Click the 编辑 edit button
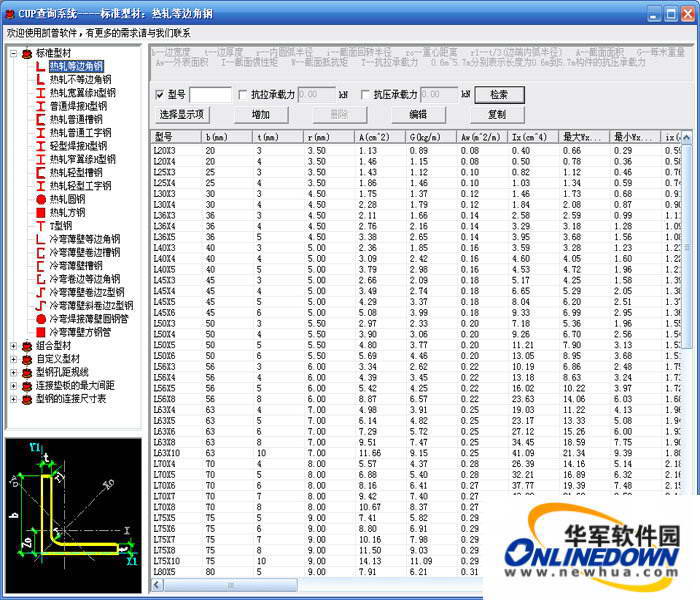Viewport: 700px width, 600px height. [418, 115]
